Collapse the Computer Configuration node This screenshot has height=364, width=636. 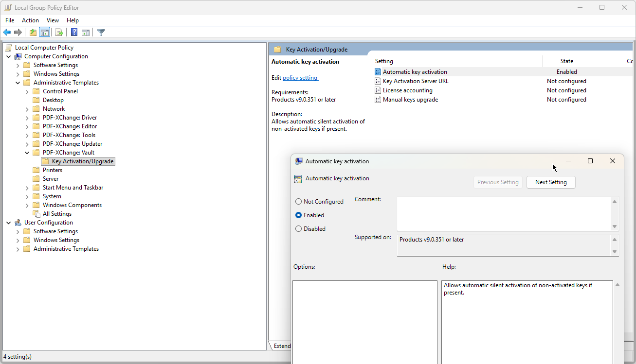coord(9,56)
